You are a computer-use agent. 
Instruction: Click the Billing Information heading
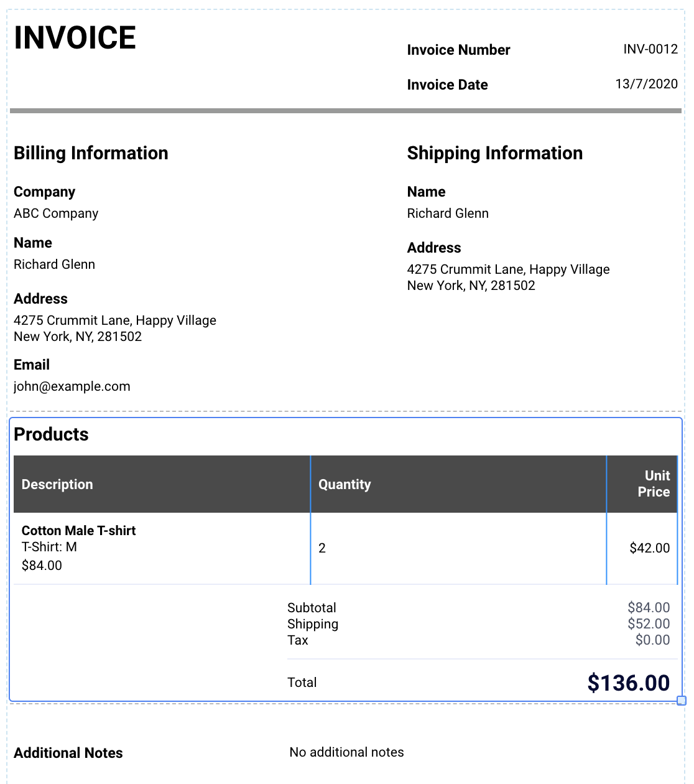coord(91,153)
